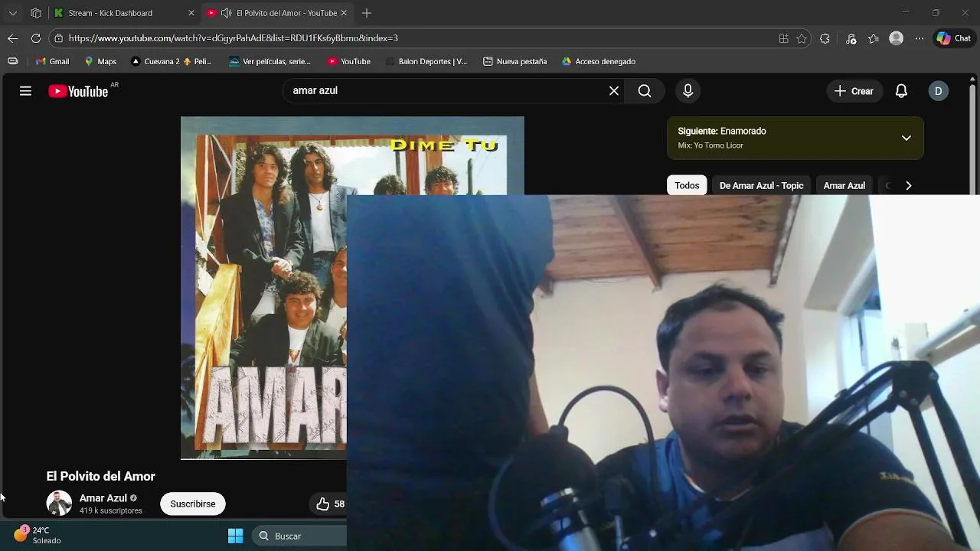Open the Copilot Chat button

[954, 38]
